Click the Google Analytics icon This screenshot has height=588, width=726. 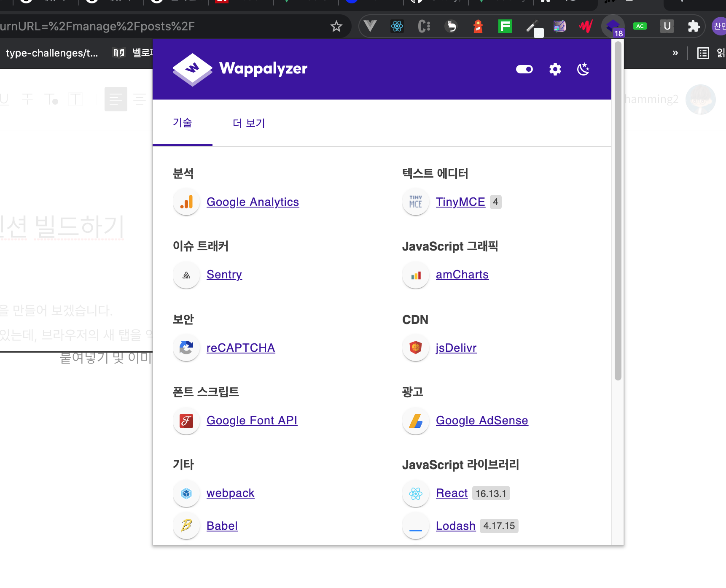186,202
